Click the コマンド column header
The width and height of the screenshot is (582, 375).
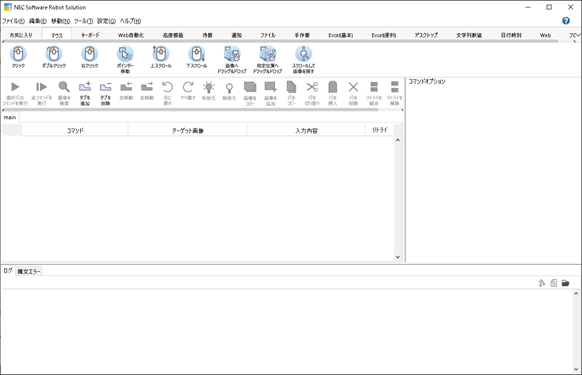click(75, 130)
